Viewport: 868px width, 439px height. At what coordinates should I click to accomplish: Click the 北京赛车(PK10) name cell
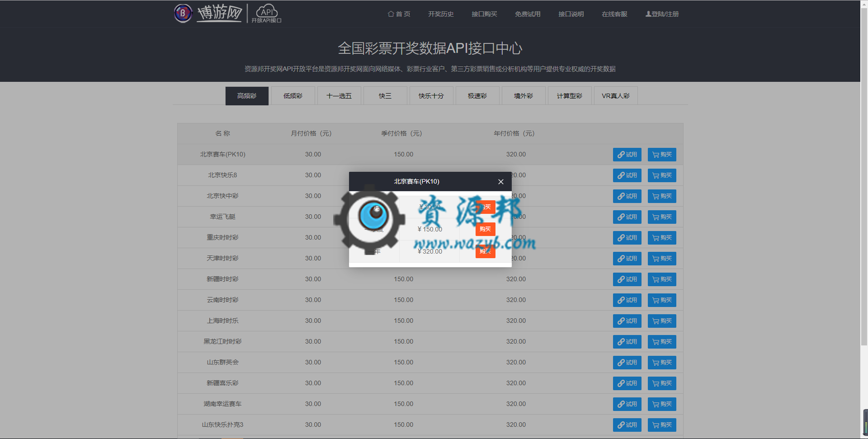point(223,155)
